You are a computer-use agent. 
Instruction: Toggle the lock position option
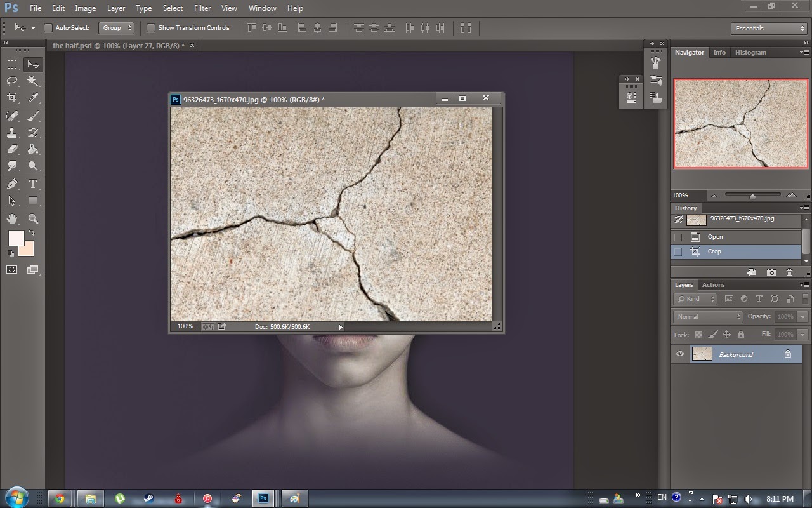[727, 335]
